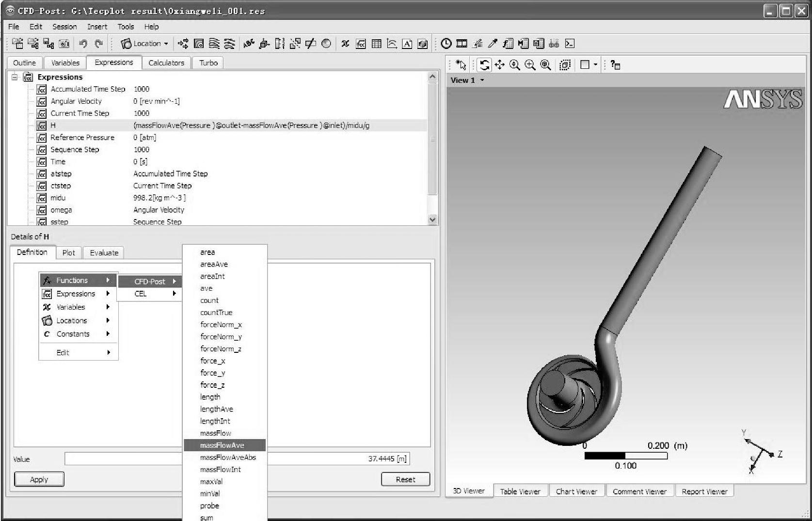Click the Load Results toolbar icon

coord(17,44)
